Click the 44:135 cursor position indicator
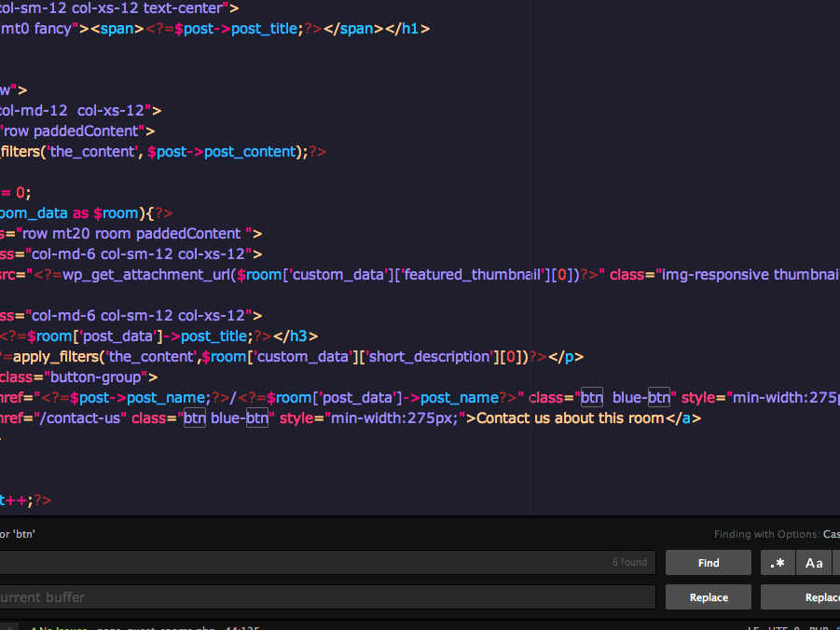Image resolution: width=840 pixels, height=630 pixels. pyautogui.click(x=241, y=627)
